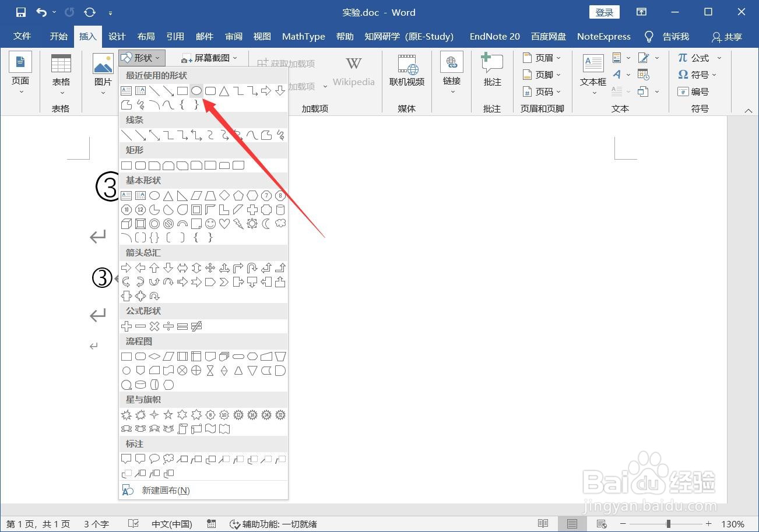Undo the last action
Screen dimensions: 759x532
click(x=41, y=12)
